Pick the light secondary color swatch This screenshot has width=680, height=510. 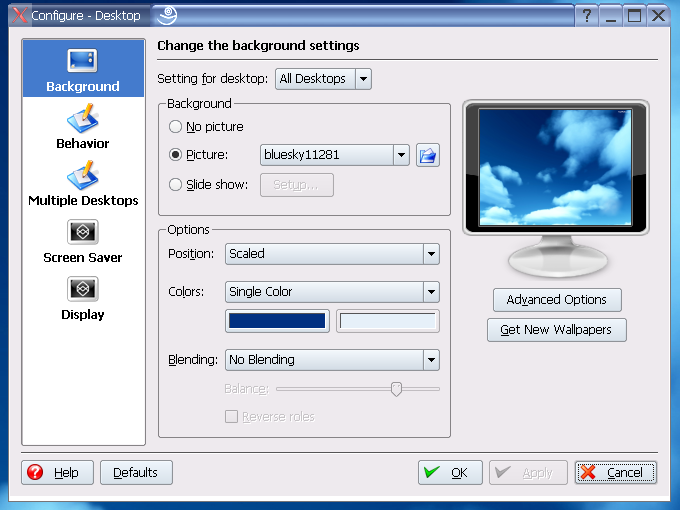(x=388, y=321)
